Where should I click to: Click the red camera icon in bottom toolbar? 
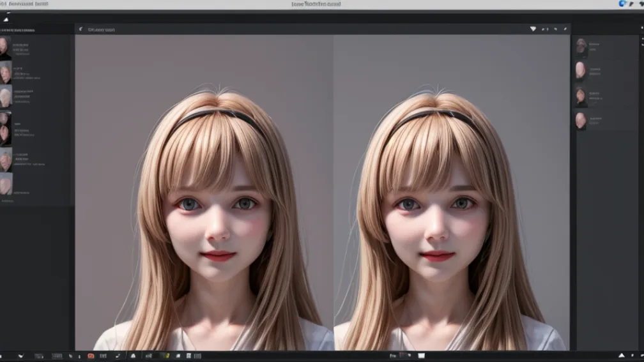coord(91,356)
